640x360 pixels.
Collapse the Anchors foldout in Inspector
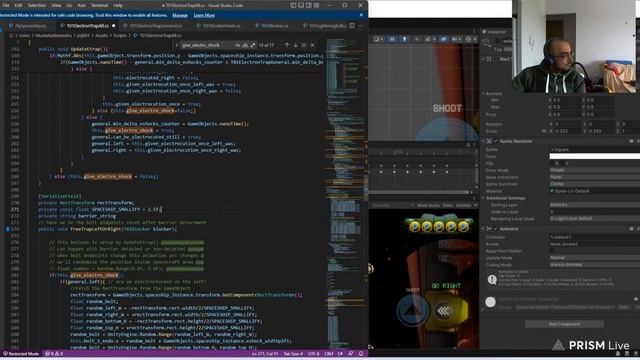point(484,93)
